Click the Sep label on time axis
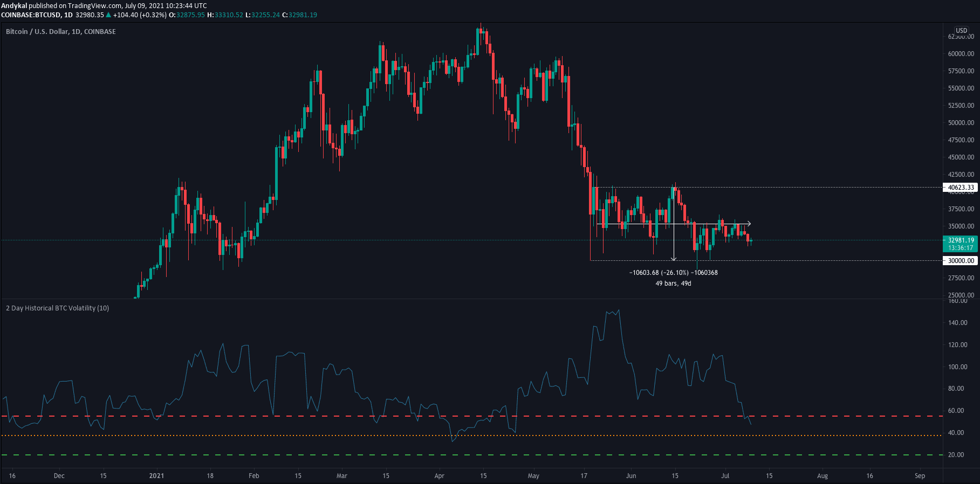The height and width of the screenshot is (484, 980). click(920, 476)
